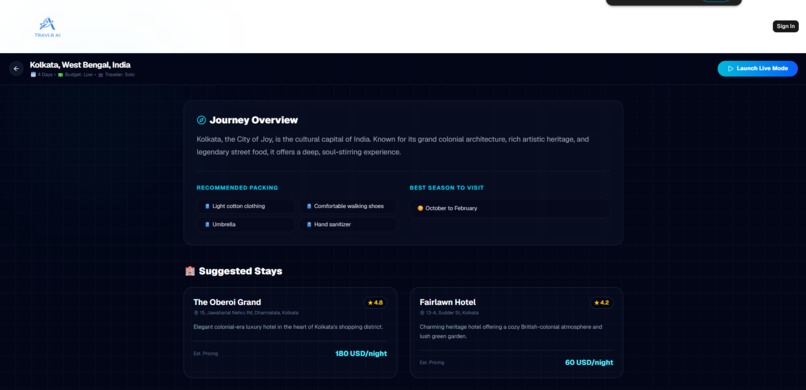The width and height of the screenshot is (806, 390).
Task: Click the icon beside Comfortable walking shoes
Action: pos(309,206)
